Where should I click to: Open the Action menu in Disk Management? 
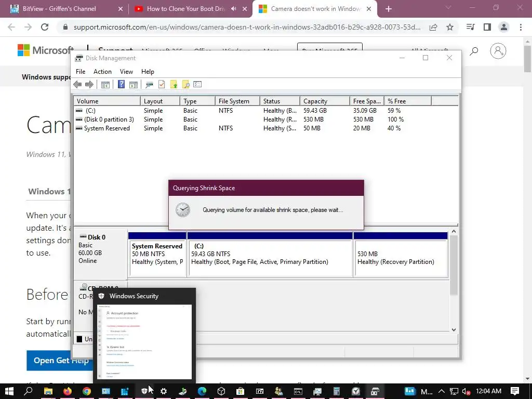pyautogui.click(x=102, y=72)
